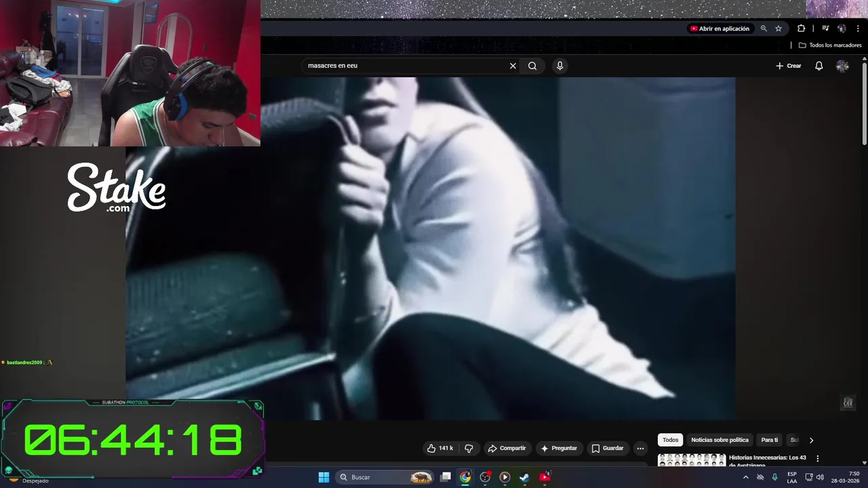The image size is (868, 488).
Task: Click the taskbar Buscar search box
Action: click(x=385, y=477)
